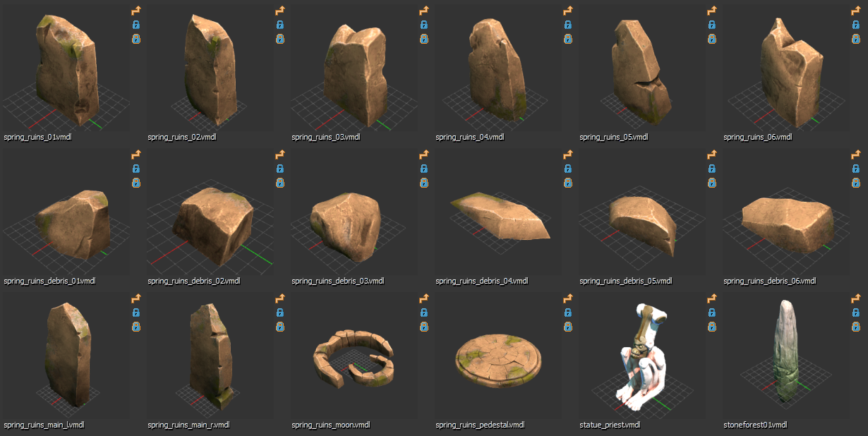
Task: Click the orange arrow icon beside spring_ruins_03.vmdl
Action: (x=424, y=11)
